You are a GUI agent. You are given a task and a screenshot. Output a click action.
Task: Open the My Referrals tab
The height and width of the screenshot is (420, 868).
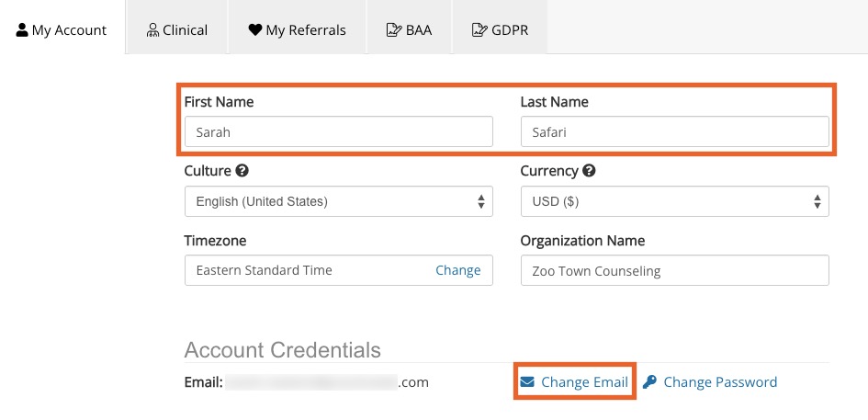pyautogui.click(x=297, y=30)
